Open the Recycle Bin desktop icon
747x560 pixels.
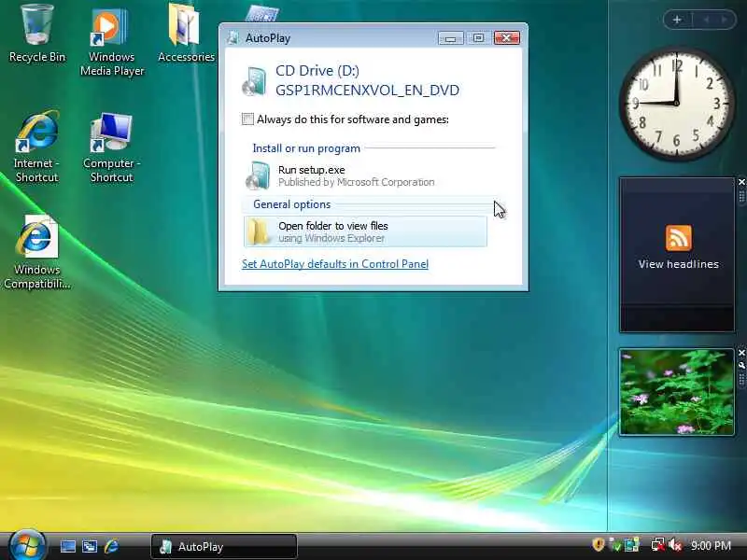36,34
